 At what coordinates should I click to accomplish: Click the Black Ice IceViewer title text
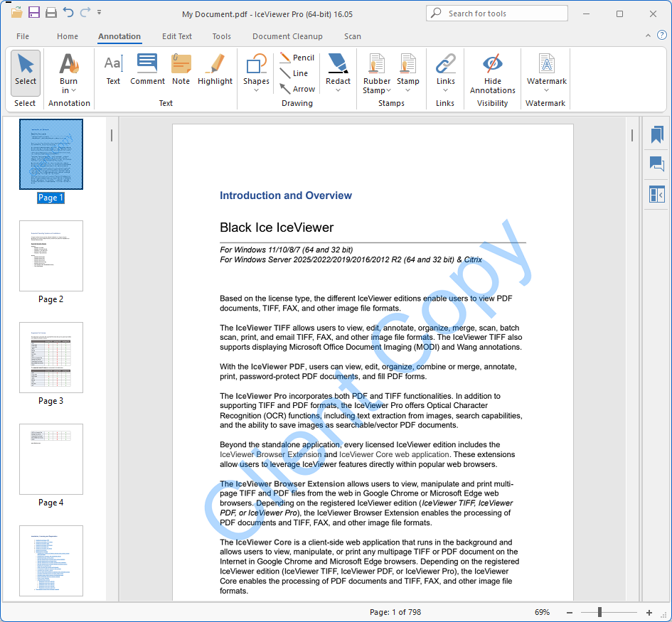[x=277, y=227]
